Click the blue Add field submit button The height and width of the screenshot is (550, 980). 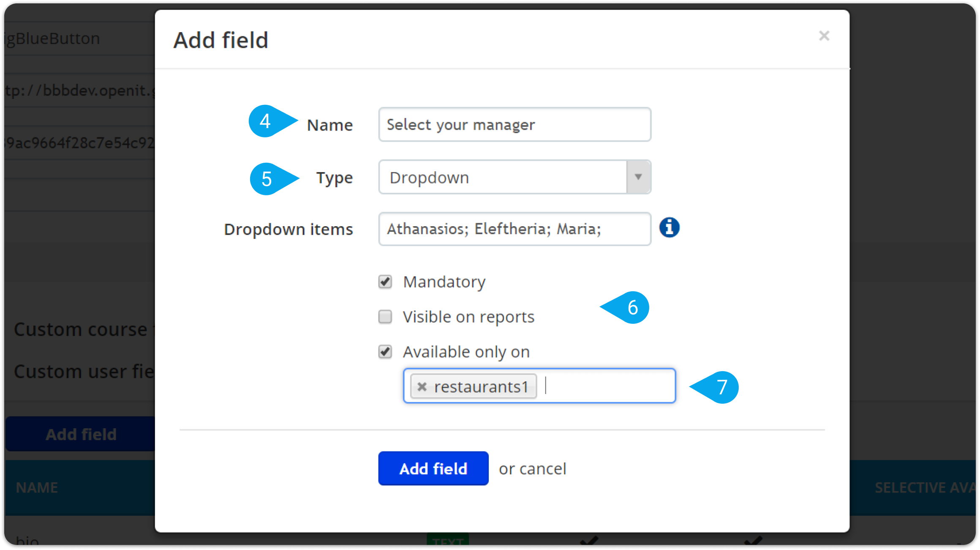point(433,468)
